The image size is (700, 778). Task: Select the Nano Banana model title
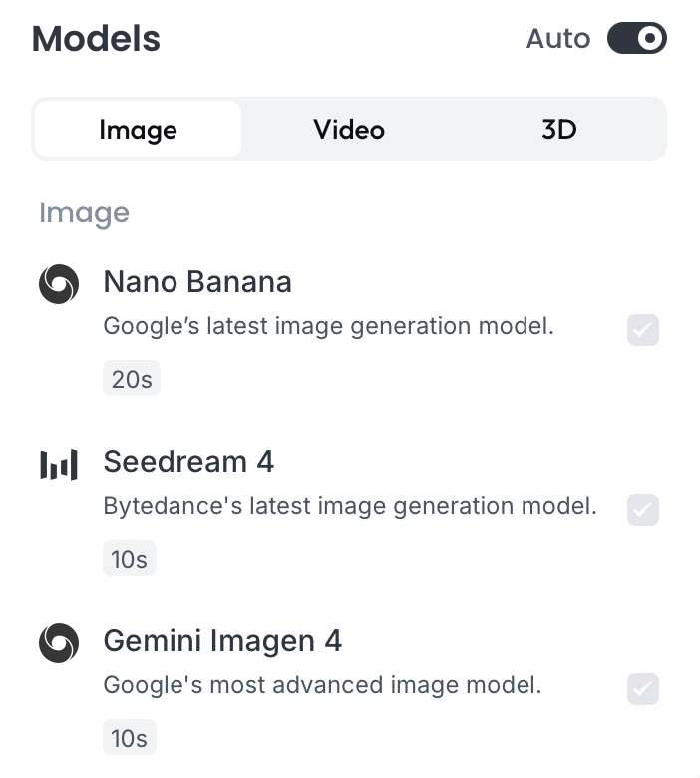[197, 282]
